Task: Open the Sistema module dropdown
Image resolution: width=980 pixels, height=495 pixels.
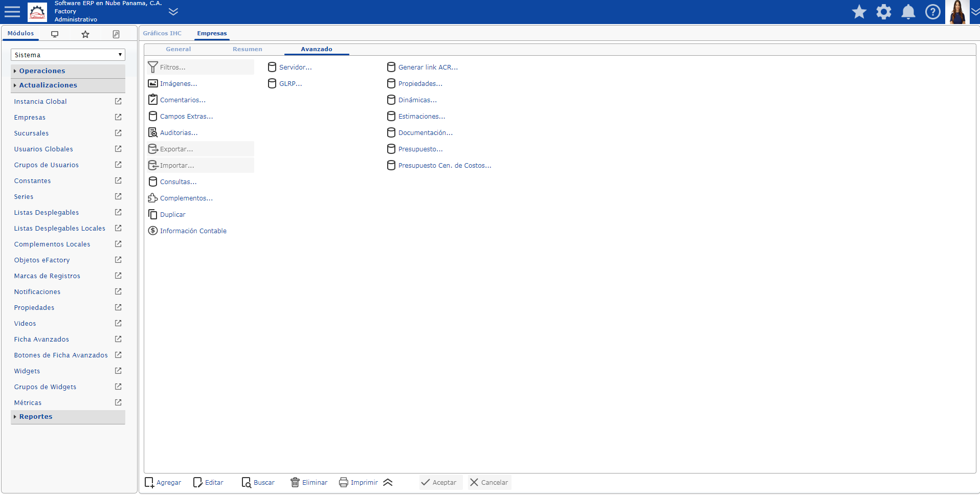Action: 68,55
